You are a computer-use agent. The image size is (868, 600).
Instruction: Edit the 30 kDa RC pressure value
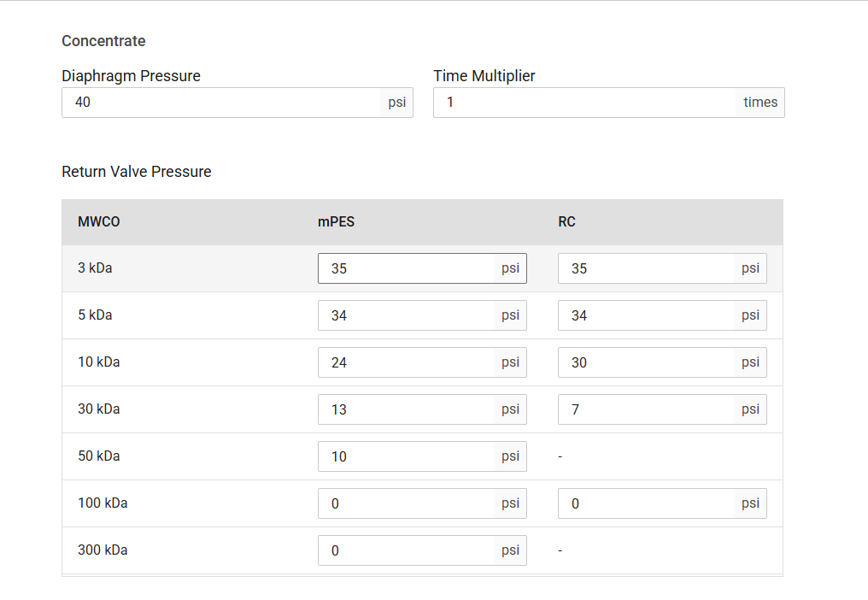coord(645,409)
